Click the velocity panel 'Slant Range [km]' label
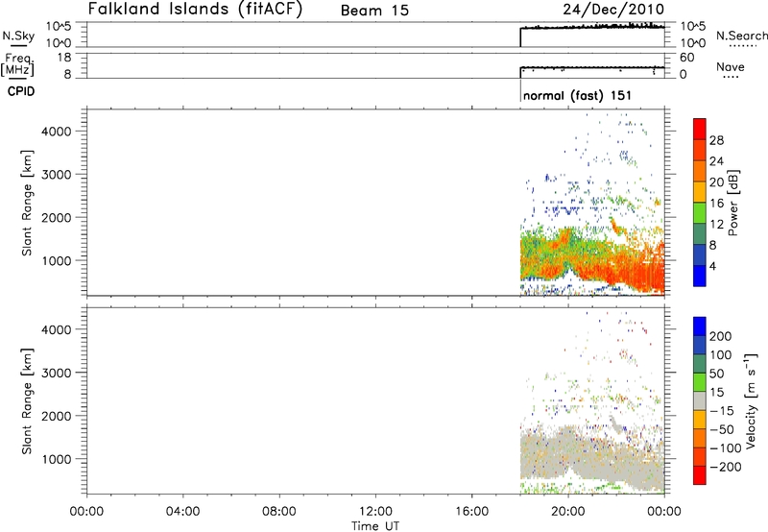768x532 pixels. click(x=27, y=401)
